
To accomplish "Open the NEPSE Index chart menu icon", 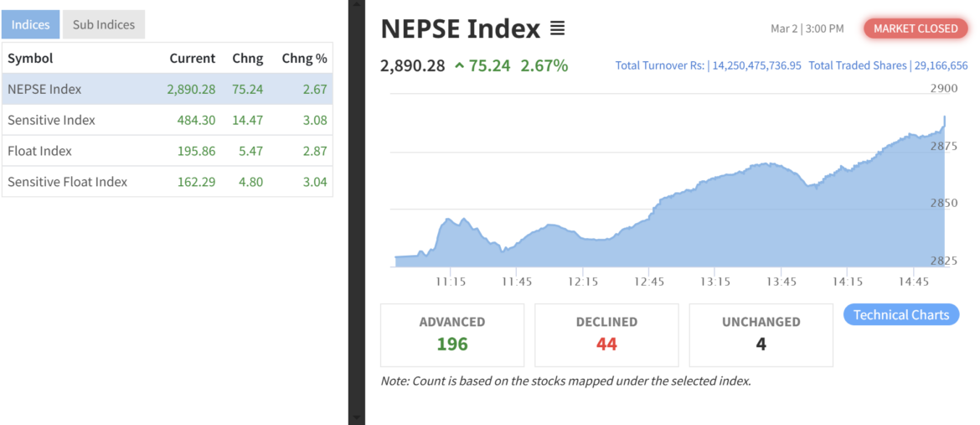I will pos(557,29).
